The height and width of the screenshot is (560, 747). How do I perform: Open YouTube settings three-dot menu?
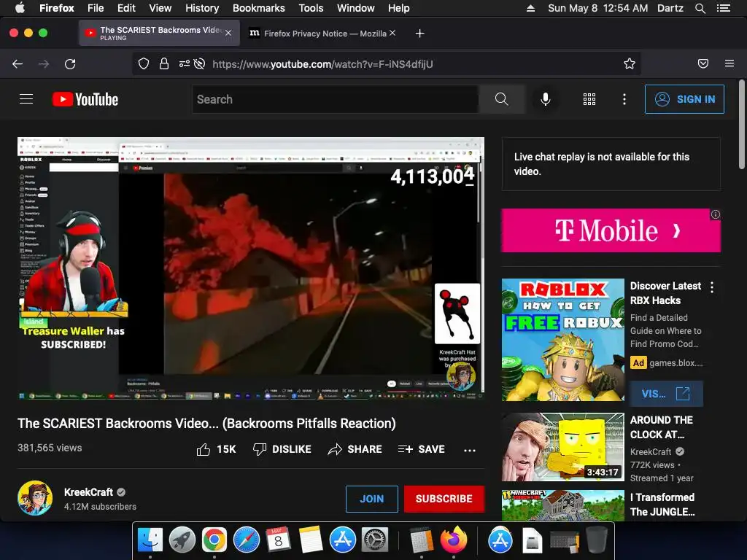(624, 99)
